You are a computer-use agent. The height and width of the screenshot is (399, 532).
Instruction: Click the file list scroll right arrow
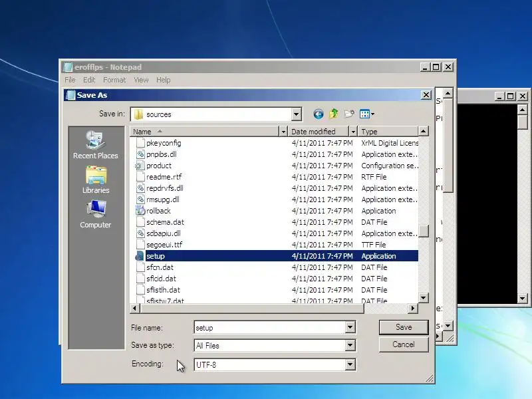[413, 309]
